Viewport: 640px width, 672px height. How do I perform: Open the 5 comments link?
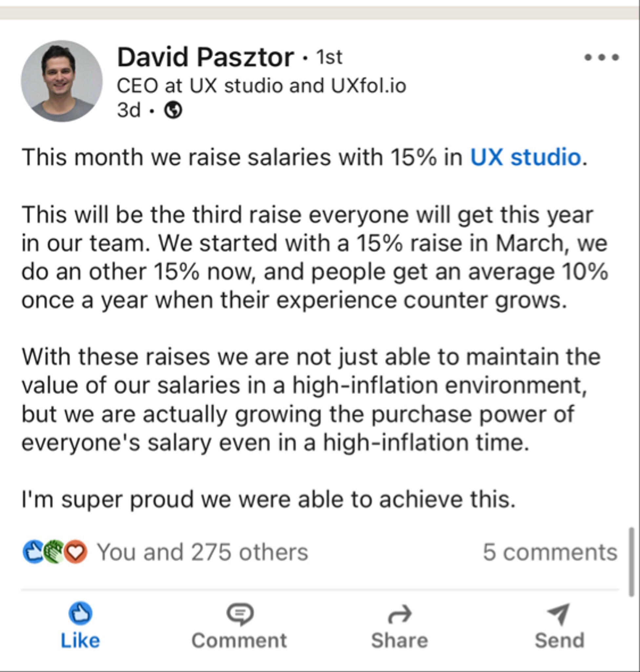tap(550, 552)
